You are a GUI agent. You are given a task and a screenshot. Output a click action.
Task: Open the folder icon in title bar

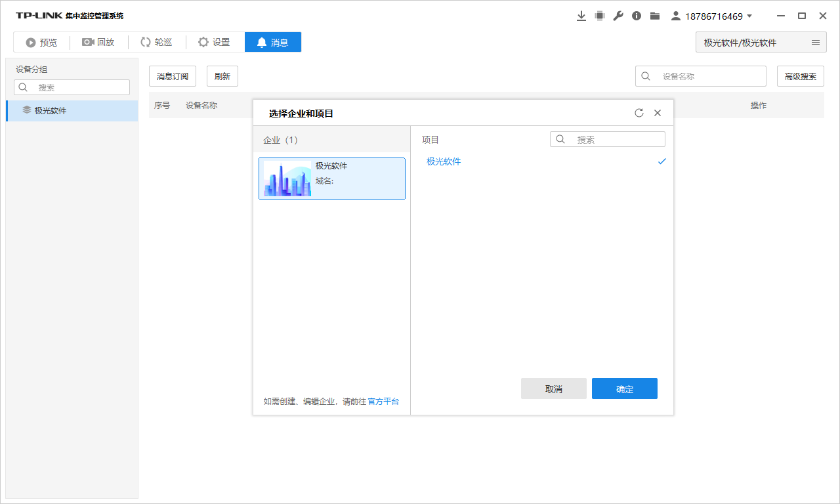(x=655, y=16)
